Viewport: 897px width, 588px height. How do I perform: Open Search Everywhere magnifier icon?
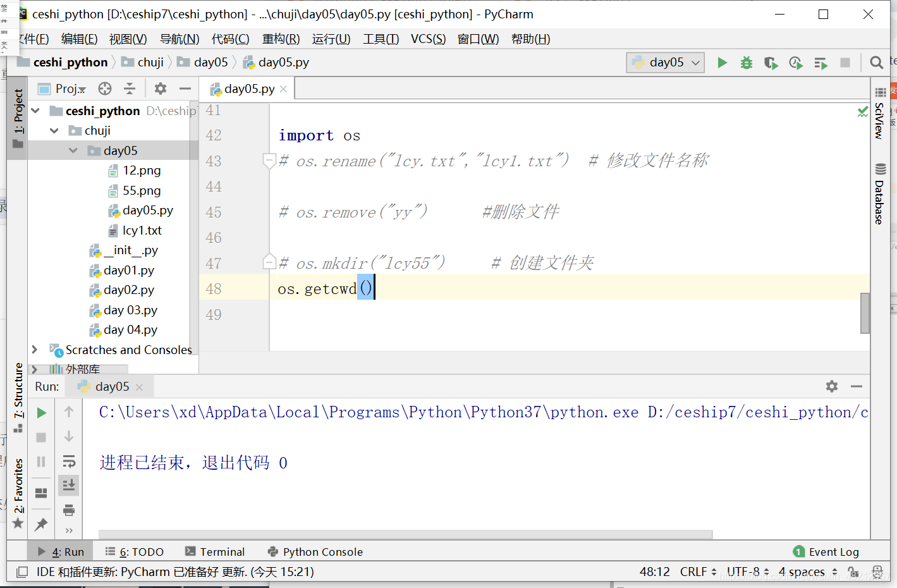(876, 63)
